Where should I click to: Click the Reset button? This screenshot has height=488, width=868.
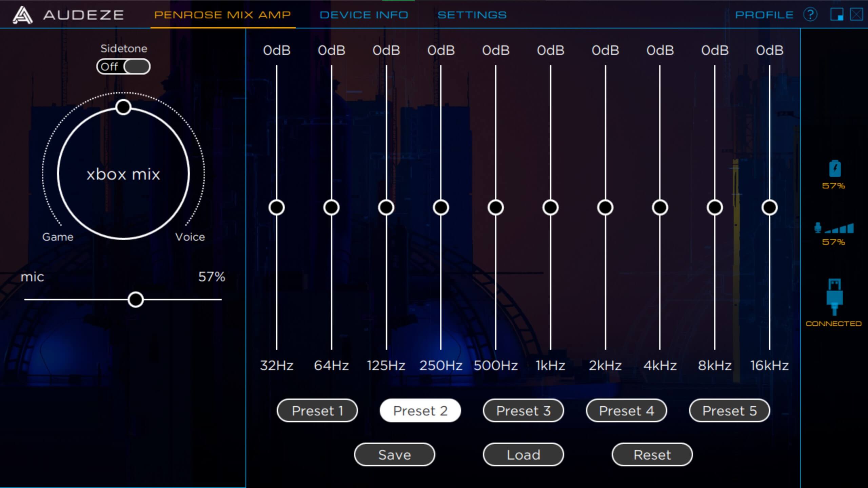[652, 455]
